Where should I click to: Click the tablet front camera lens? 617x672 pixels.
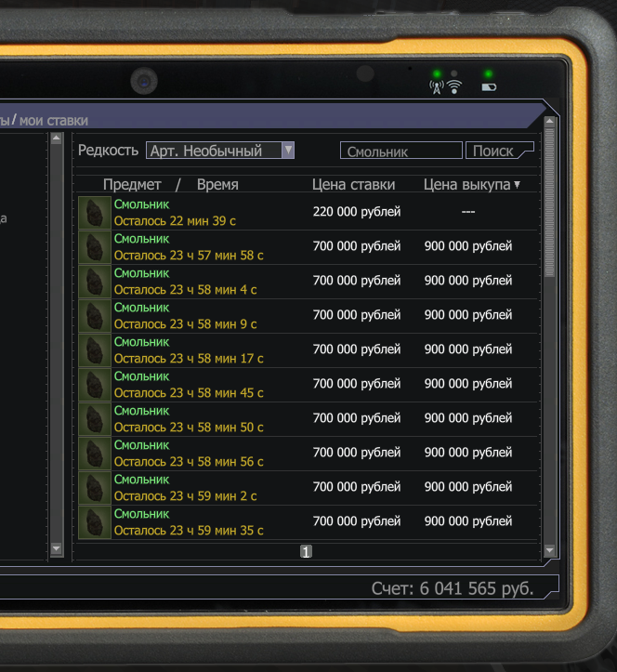143,81
